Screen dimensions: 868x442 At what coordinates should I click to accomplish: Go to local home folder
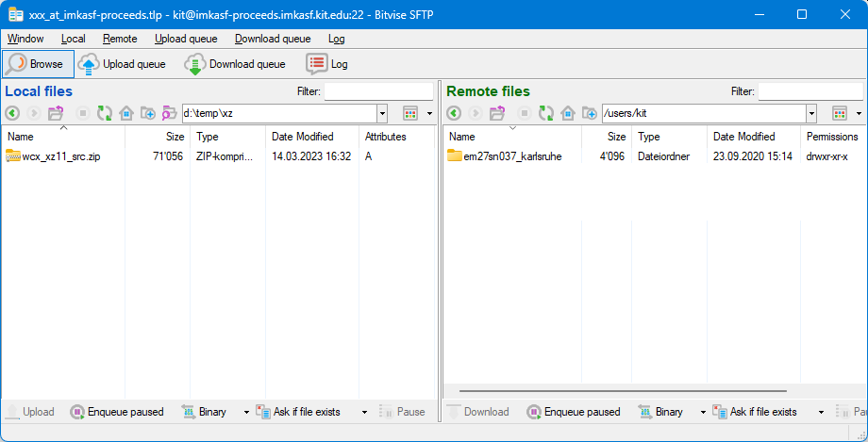(x=126, y=113)
